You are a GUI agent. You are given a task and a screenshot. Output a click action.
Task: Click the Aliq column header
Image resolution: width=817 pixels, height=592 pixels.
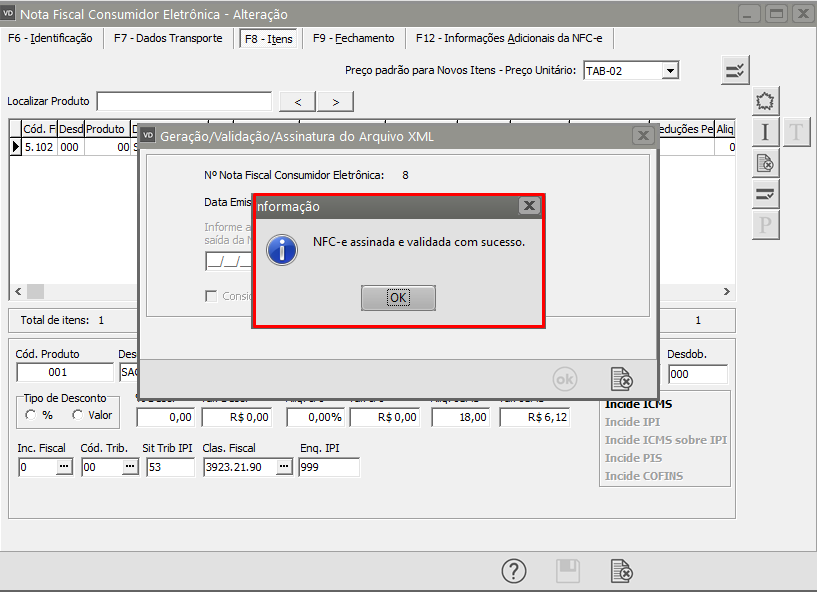[x=725, y=129]
